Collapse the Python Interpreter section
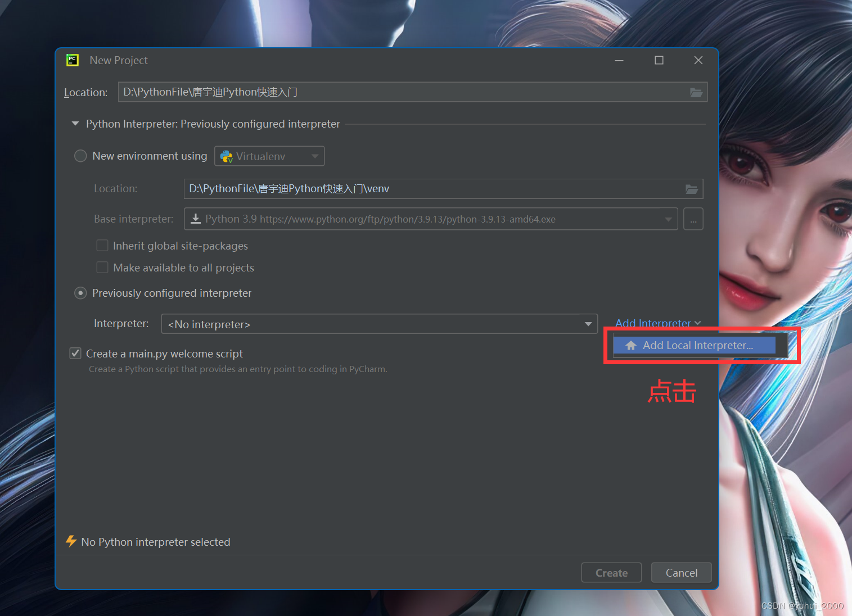The height and width of the screenshot is (616, 852). [x=75, y=124]
